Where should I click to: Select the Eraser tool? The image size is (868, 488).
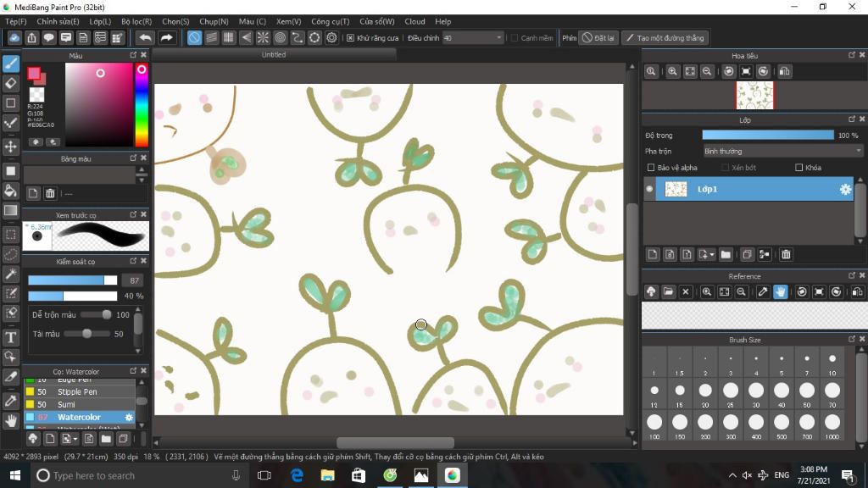pyautogui.click(x=10, y=84)
